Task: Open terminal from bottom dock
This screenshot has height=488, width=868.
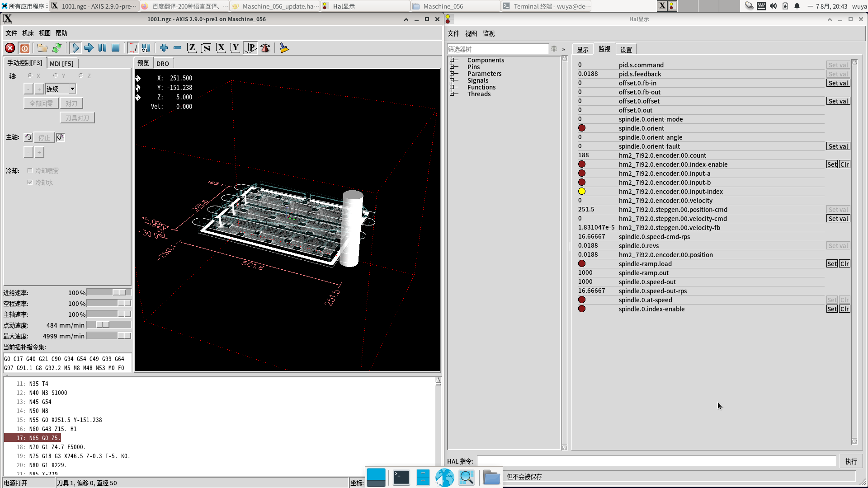Action: [x=401, y=478]
